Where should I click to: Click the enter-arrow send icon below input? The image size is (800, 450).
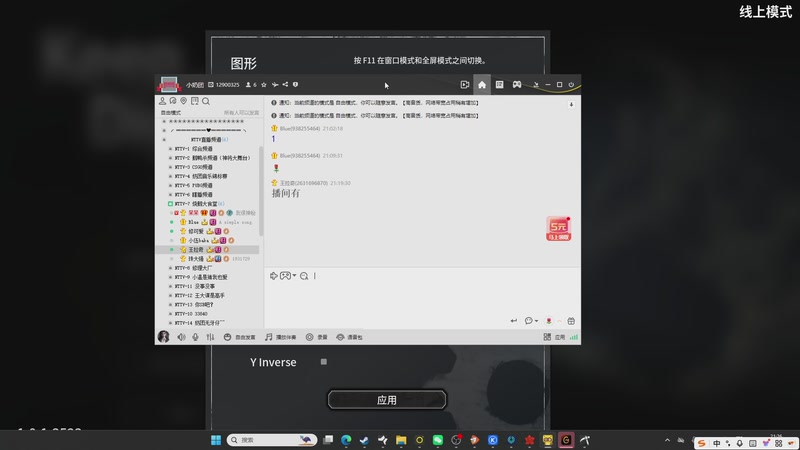(513, 321)
